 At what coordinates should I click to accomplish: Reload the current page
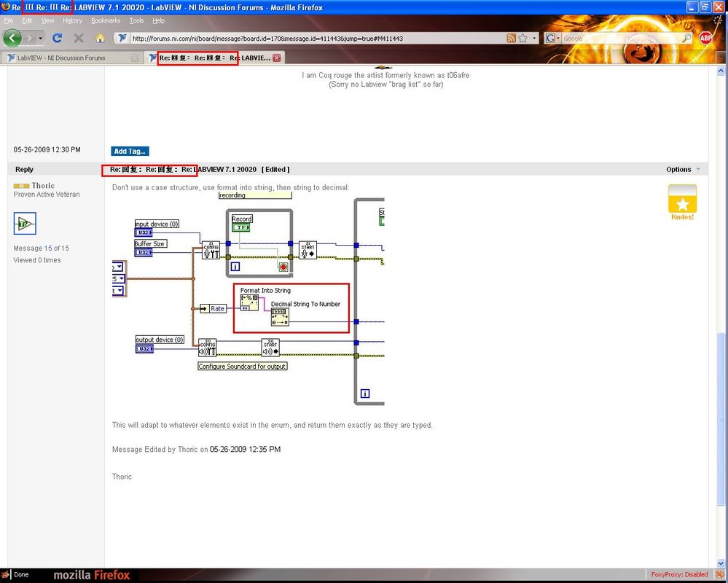click(57, 38)
